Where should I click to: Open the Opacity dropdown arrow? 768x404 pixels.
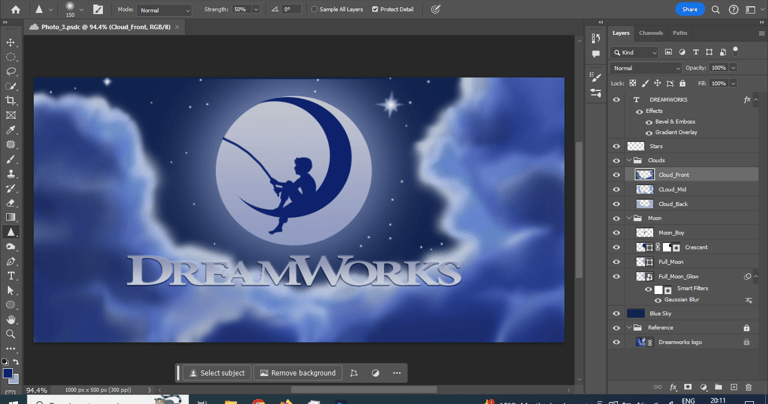pos(733,68)
